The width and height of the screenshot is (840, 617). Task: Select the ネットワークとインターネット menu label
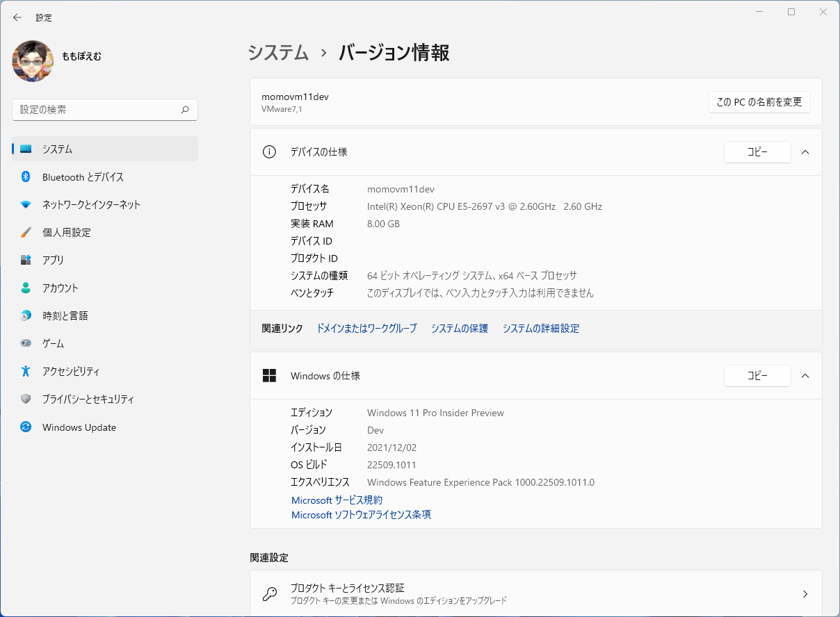point(91,205)
